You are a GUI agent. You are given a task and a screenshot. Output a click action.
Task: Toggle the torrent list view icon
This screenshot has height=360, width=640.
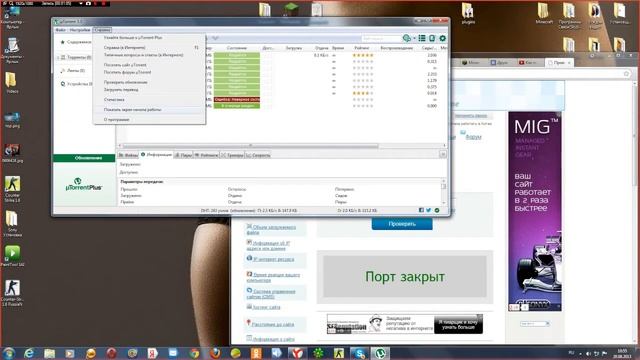[422, 38]
